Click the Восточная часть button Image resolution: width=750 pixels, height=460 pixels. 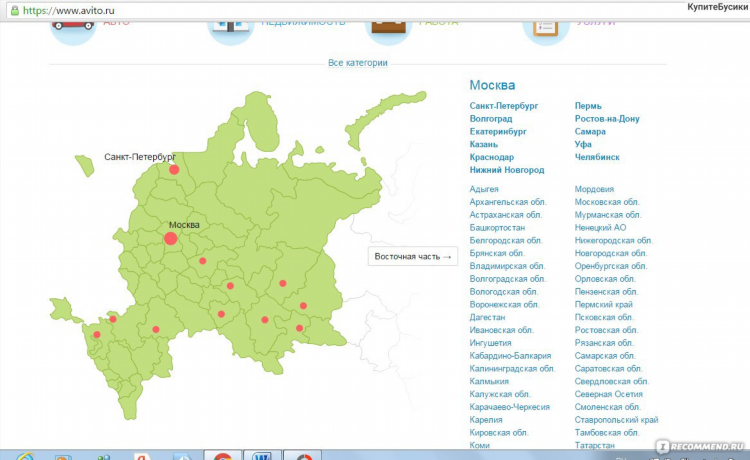413,256
